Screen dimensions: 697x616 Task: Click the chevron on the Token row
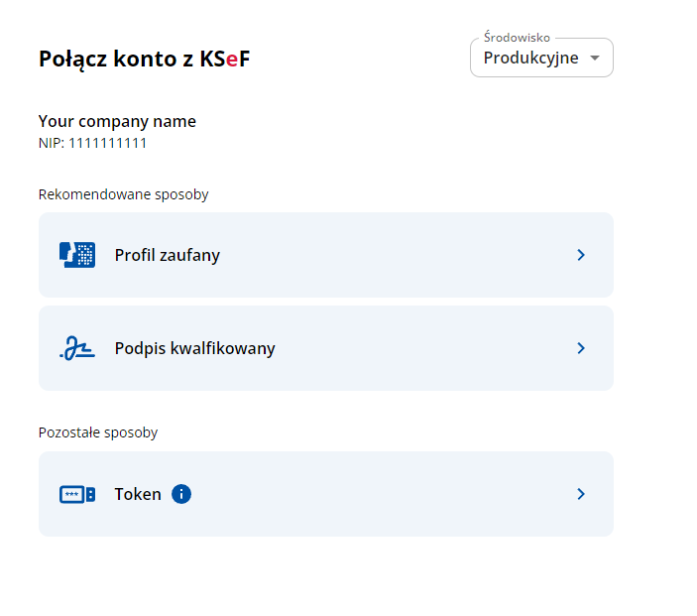tap(581, 494)
